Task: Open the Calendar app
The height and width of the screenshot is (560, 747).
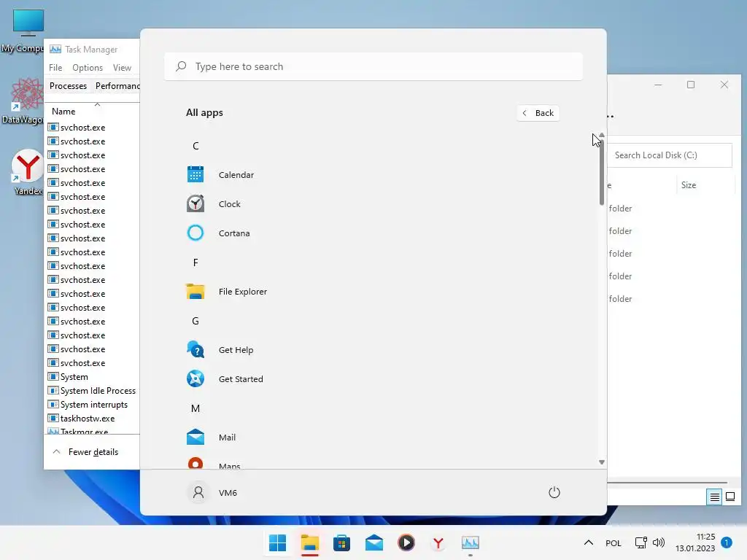Action: pyautogui.click(x=373, y=175)
